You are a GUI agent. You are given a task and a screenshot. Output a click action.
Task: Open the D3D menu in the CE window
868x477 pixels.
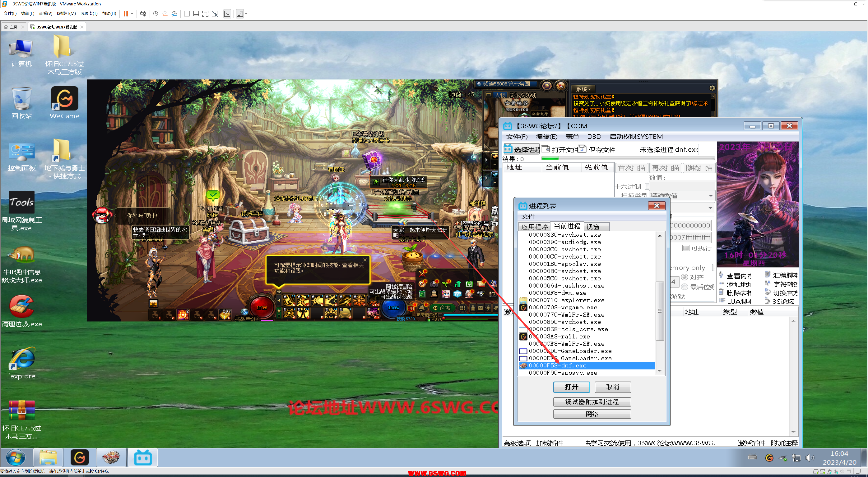594,136
